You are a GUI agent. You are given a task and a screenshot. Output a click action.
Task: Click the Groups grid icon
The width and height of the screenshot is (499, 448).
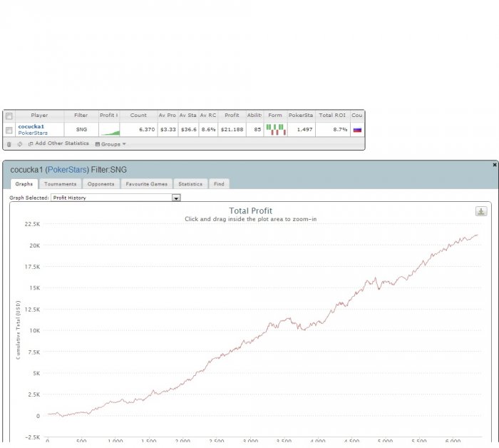pos(98,144)
